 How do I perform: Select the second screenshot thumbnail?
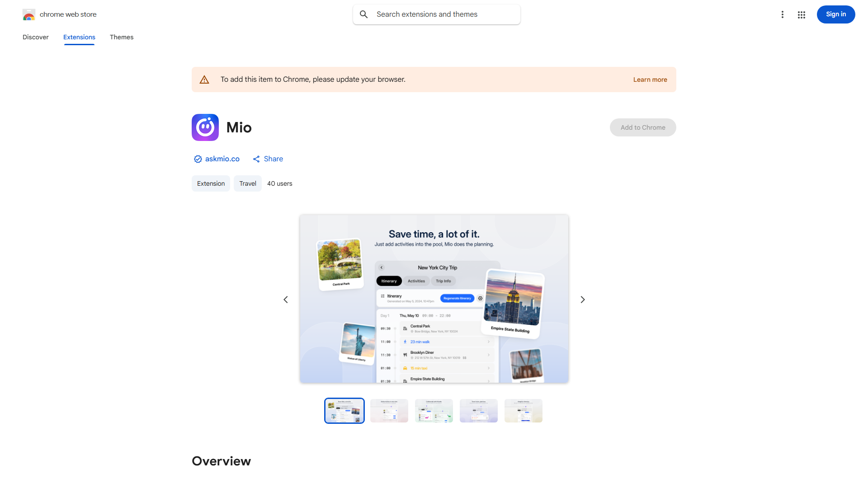pyautogui.click(x=389, y=411)
